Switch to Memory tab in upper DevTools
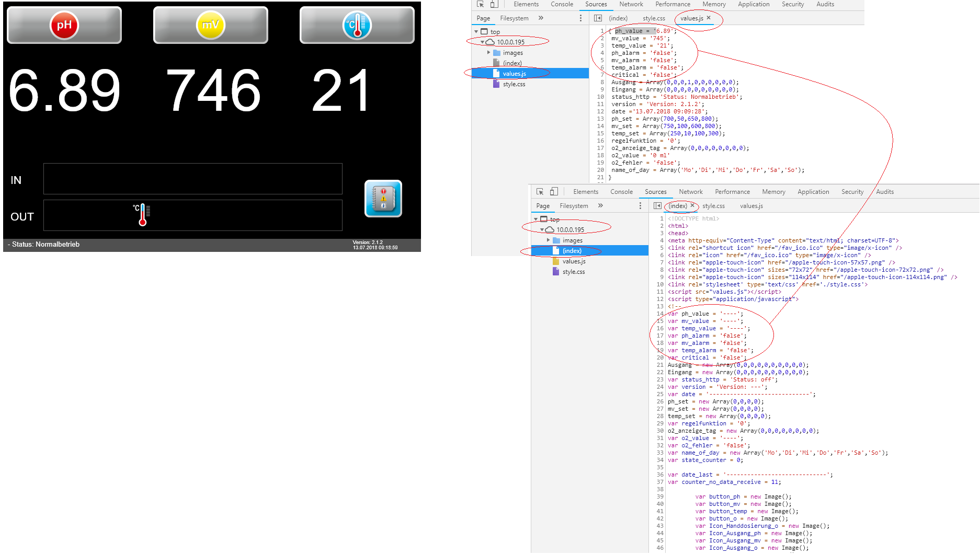The height and width of the screenshot is (555, 980). tap(714, 4)
